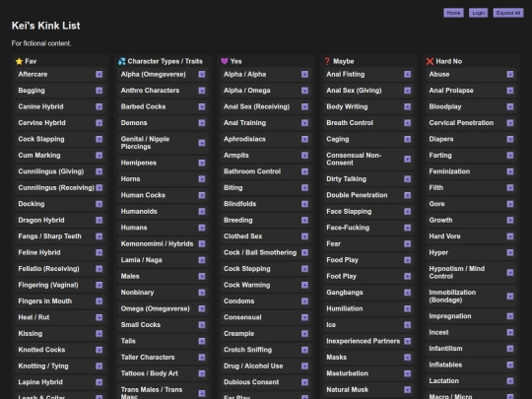Click the purple square icon on Nonbinary row

202,293
